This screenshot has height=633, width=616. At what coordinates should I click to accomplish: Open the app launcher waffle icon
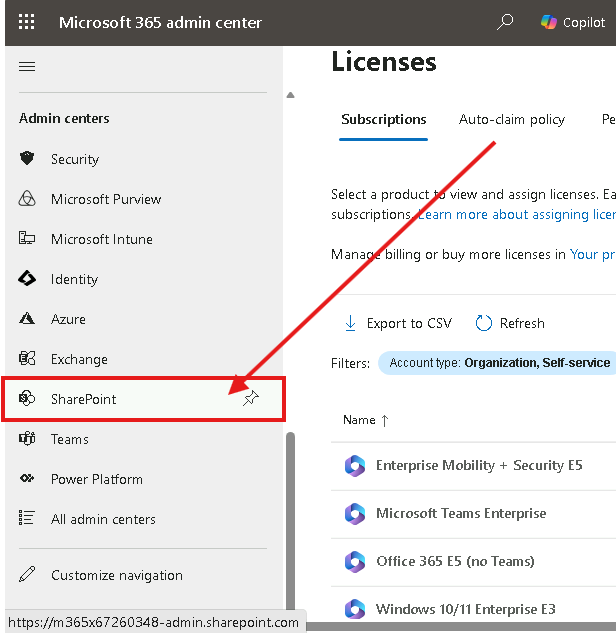click(x=27, y=22)
